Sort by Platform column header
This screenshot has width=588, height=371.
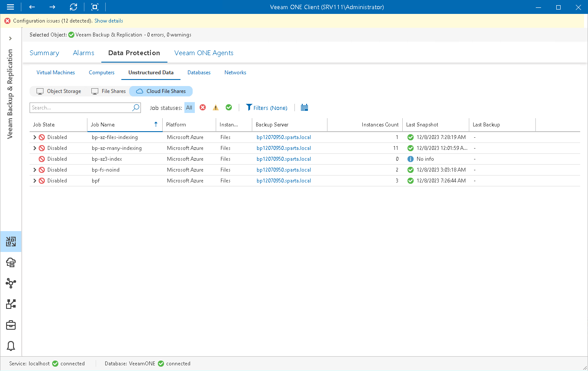(189, 125)
